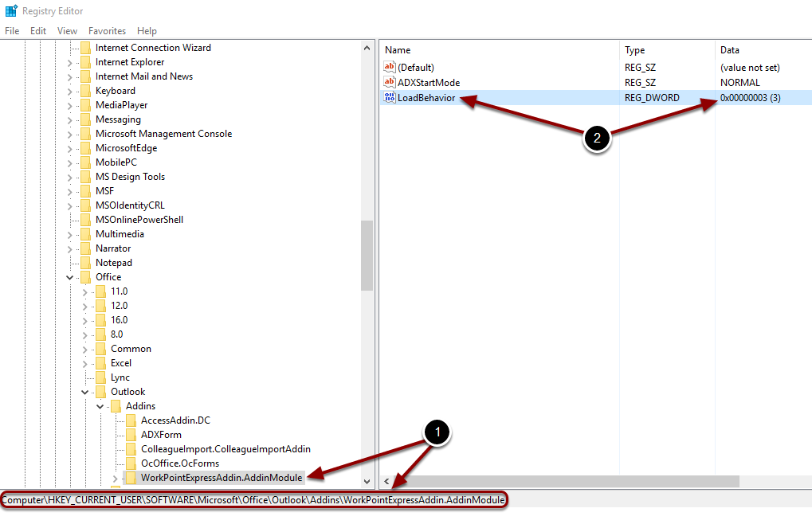
Task: Expand the WorkPointExpressAddin.AddinModule key
Action: point(116,479)
